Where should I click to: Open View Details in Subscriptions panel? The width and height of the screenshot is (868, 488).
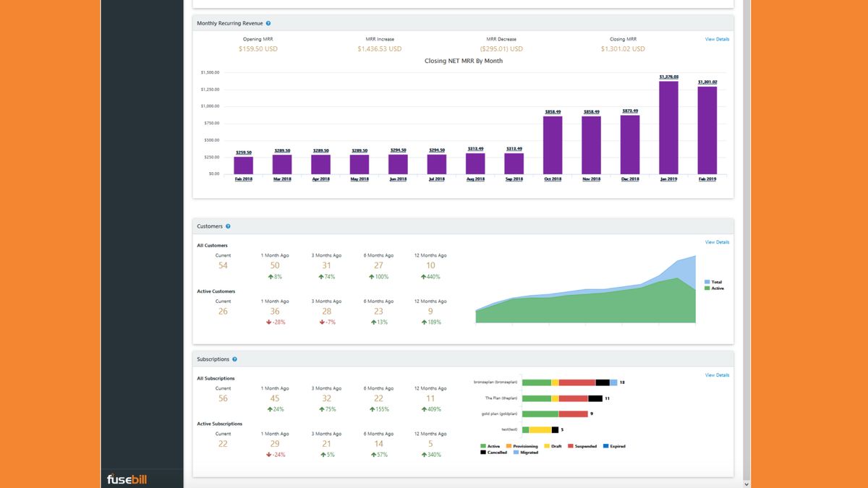[x=717, y=375]
